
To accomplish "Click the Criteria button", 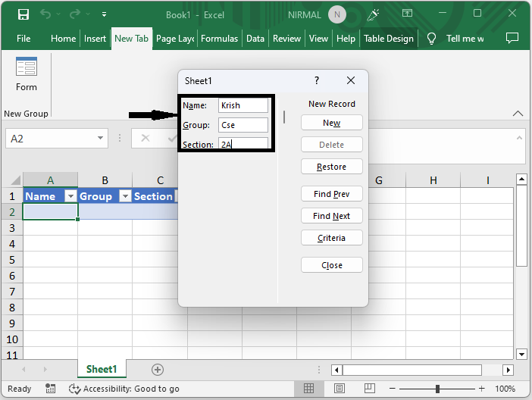I will pos(331,238).
